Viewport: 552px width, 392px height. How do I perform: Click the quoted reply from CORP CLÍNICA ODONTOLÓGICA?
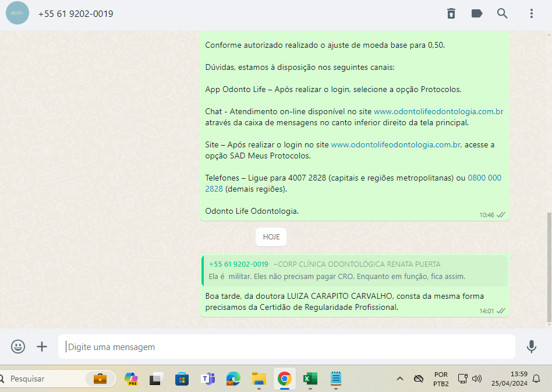coord(355,270)
